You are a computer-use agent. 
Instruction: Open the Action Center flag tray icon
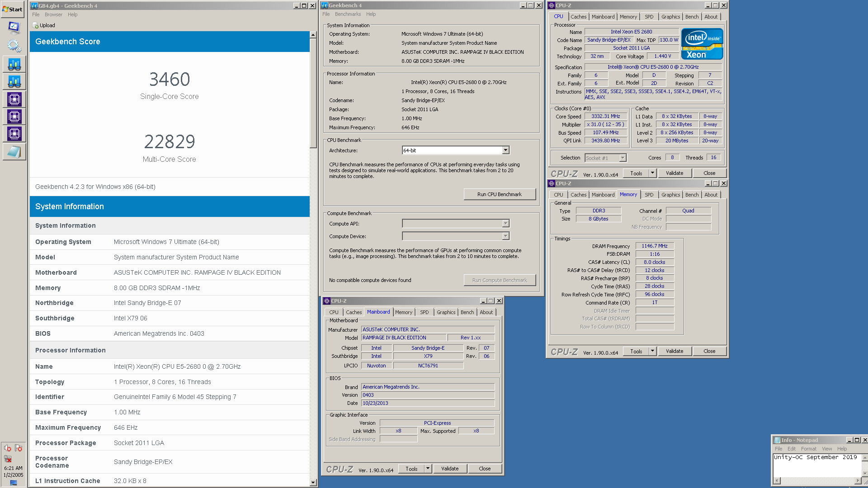click(x=19, y=448)
